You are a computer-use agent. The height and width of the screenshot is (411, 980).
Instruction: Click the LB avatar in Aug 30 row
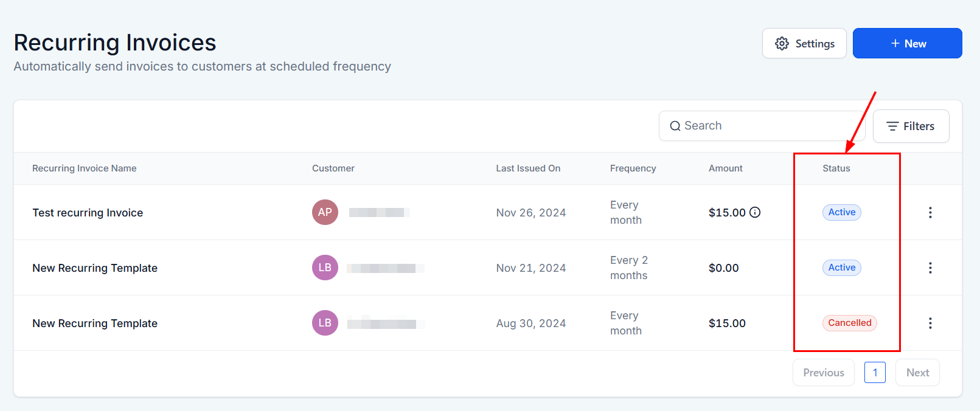[325, 323]
